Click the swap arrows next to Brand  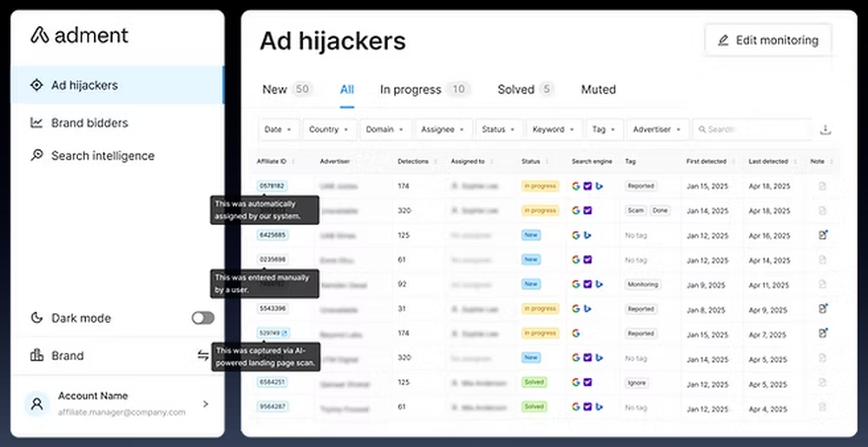[203, 355]
